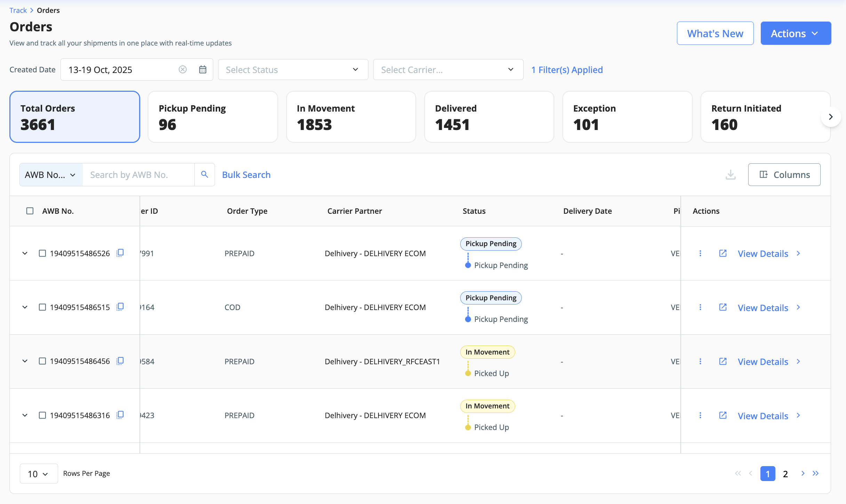
Task: Open three-dot menu for order 19409515486456
Action: [700, 361]
